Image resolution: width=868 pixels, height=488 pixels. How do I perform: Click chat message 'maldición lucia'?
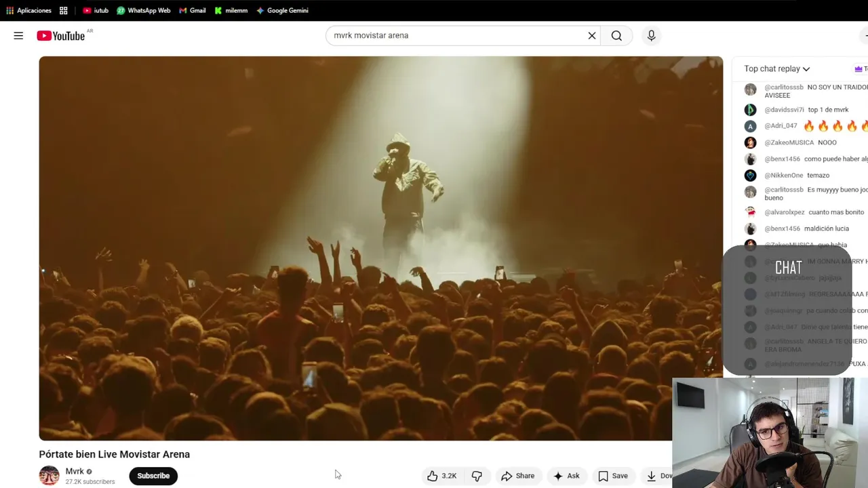(x=826, y=228)
